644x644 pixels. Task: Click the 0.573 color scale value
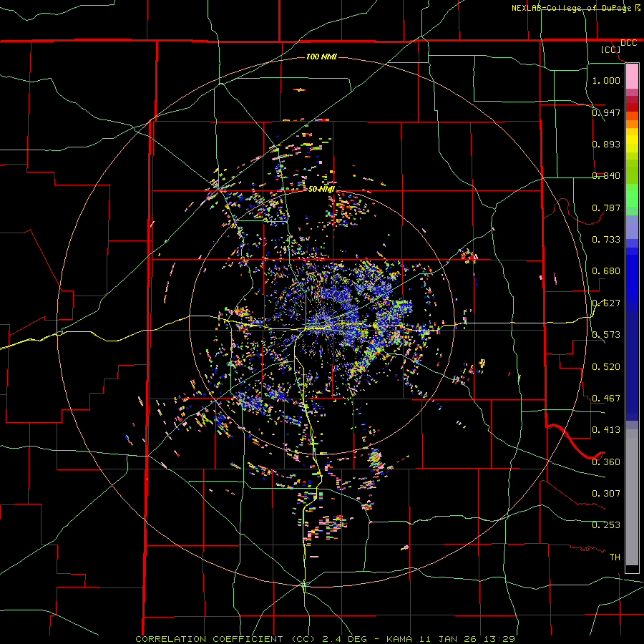tap(606, 335)
